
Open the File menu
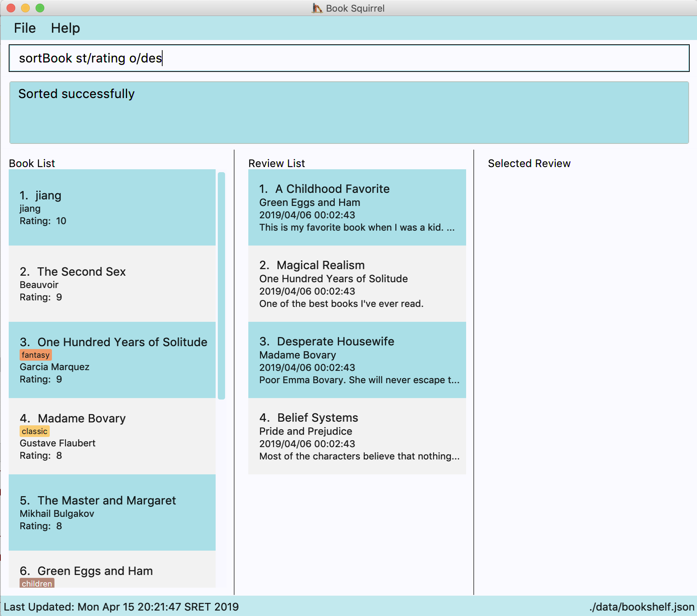coord(25,28)
